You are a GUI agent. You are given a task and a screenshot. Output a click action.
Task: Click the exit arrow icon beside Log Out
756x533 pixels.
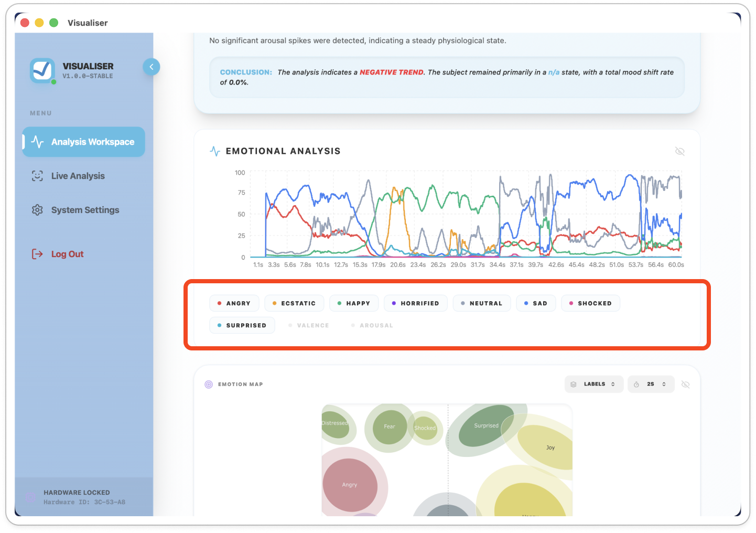[37, 254]
